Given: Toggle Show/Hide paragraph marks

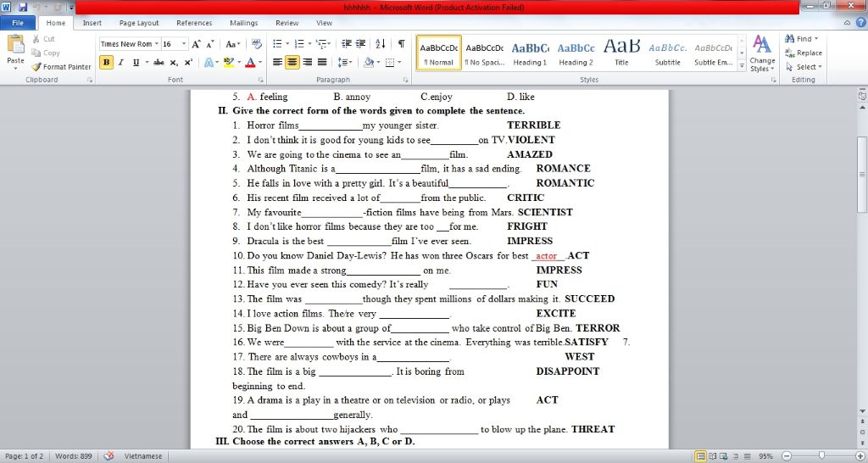Looking at the screenshot, I should pos(401,44).
